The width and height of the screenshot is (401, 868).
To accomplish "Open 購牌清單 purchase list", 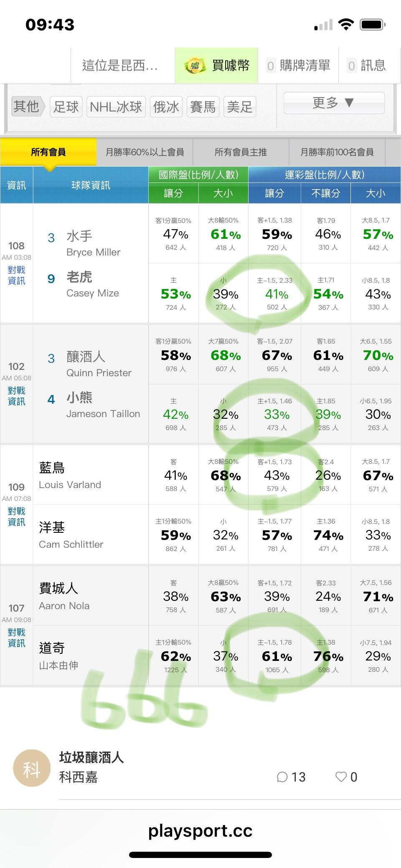I will pyautogui.click(x=298, y=66).
